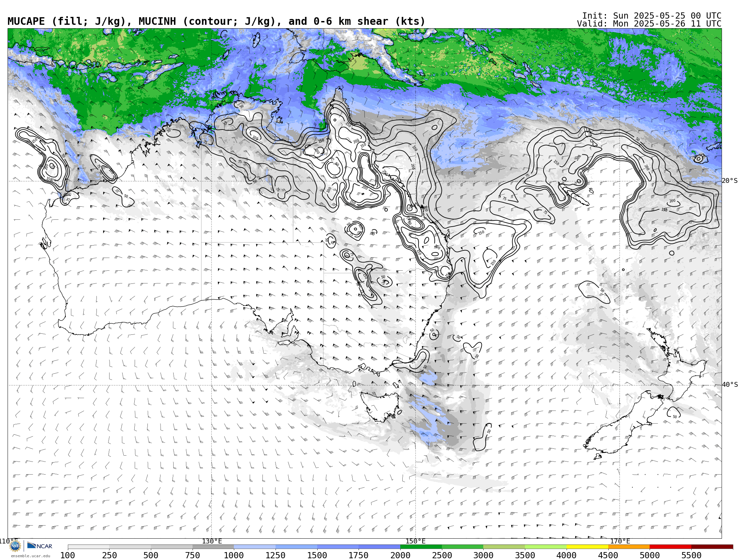Viewport: 744px width, 560px height.
Task: Click the 5000 colorbar tick label
Action: point(650,555)
